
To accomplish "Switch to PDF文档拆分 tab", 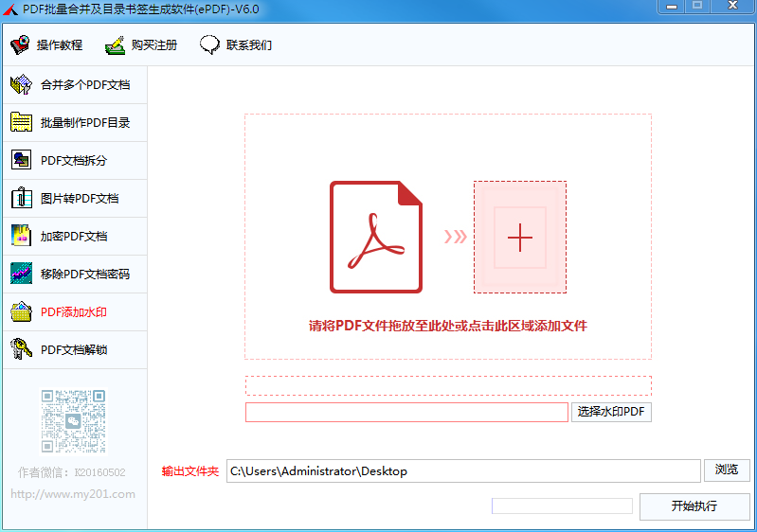I will click(75, 160).
